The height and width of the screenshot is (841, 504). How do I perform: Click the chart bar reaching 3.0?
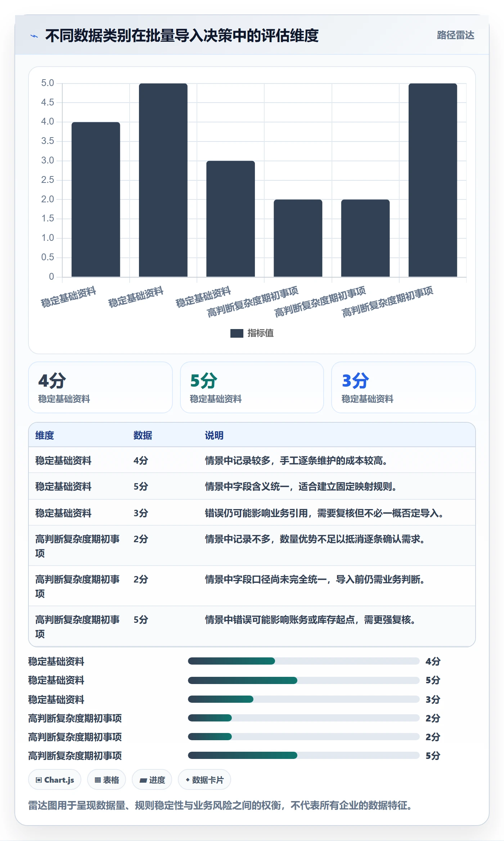click(230, 219)
